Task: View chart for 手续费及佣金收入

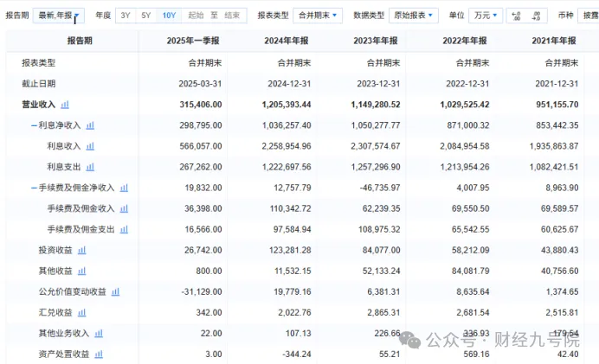Action: (124, 208)
